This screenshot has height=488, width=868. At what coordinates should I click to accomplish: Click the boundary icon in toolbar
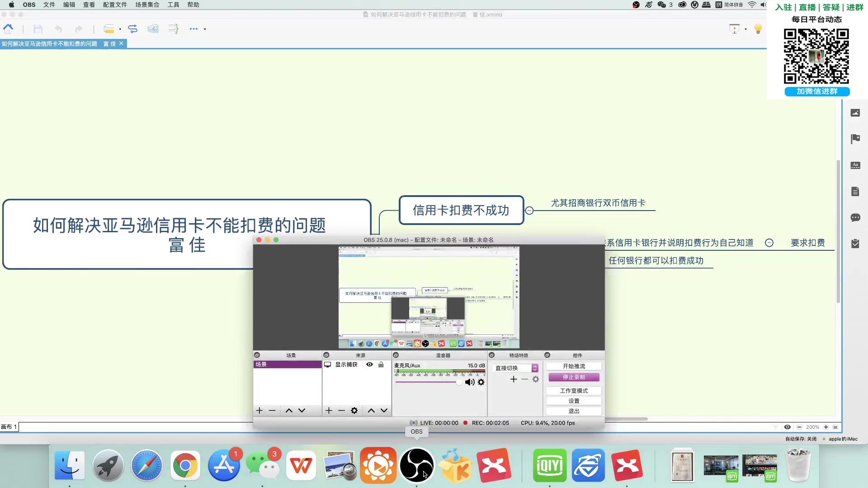click(153, 29)
